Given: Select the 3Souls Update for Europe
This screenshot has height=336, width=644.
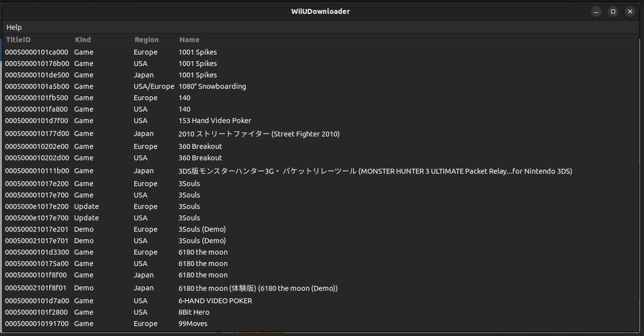Looking at the screenshot, I should [189, 206].
